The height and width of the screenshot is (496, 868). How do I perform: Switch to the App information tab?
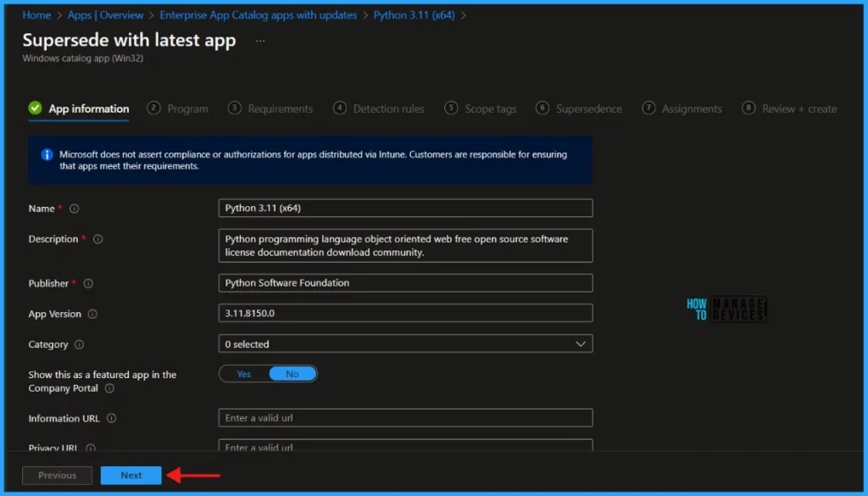click(x=79, y=109)
